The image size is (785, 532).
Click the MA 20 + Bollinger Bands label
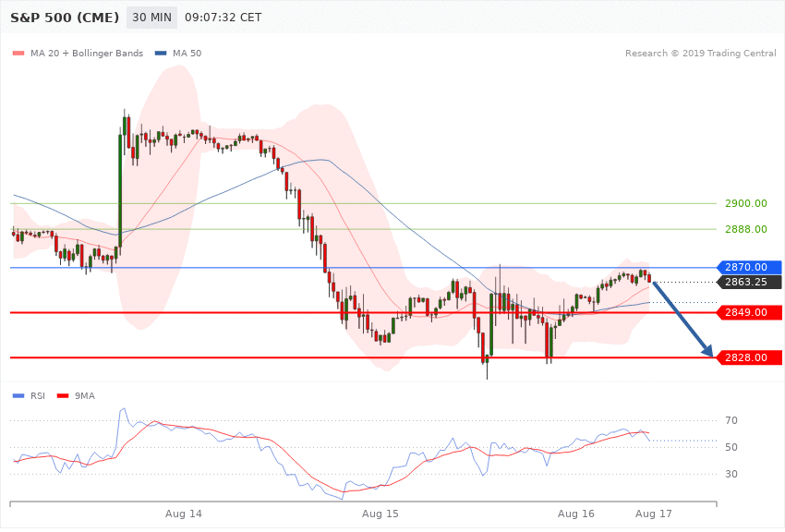click(x=87, y=53)
